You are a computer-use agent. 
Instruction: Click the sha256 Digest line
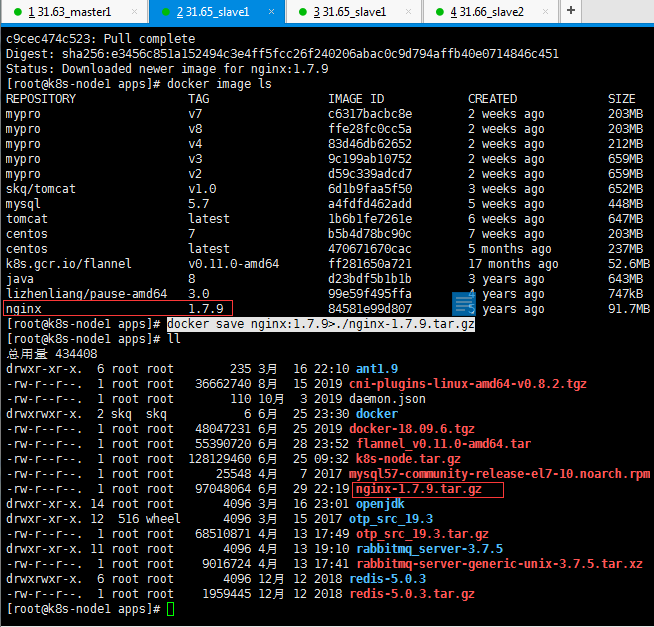pos(282,54)
